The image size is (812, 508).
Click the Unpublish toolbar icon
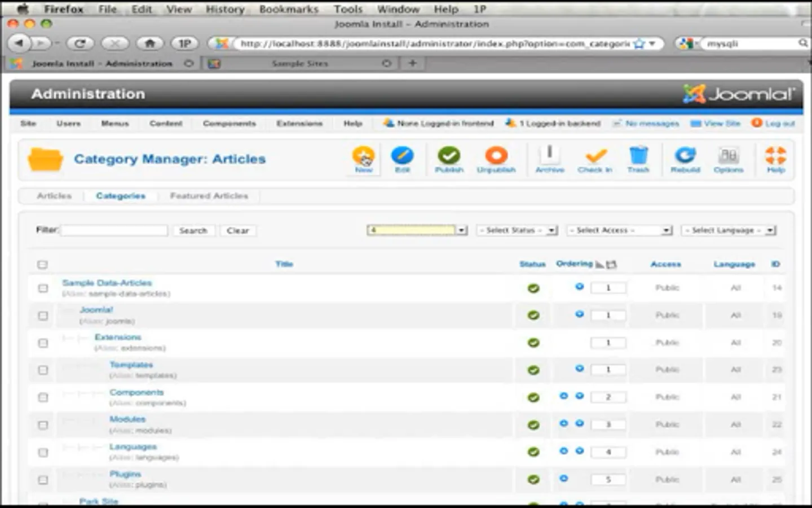pos(496,159)
